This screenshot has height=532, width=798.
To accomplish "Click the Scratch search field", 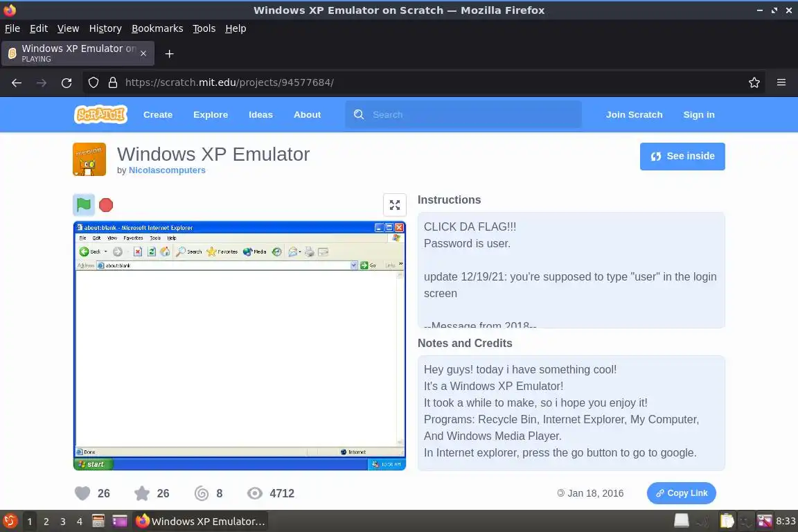I will [x=463, y=114].
